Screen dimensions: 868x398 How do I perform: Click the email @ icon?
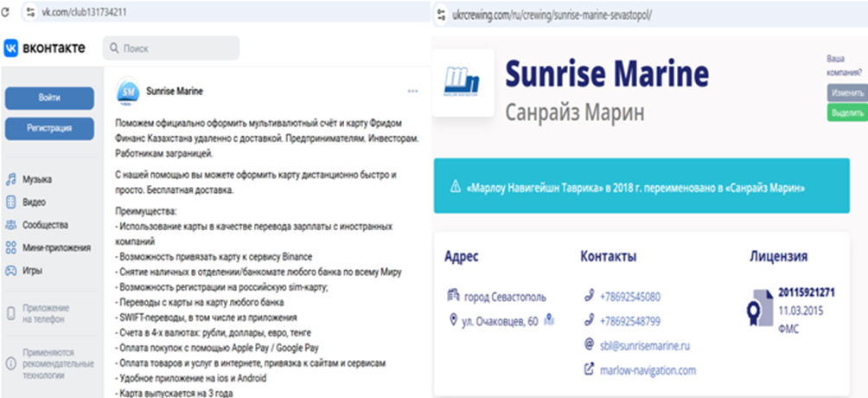(x=589, y=344)
